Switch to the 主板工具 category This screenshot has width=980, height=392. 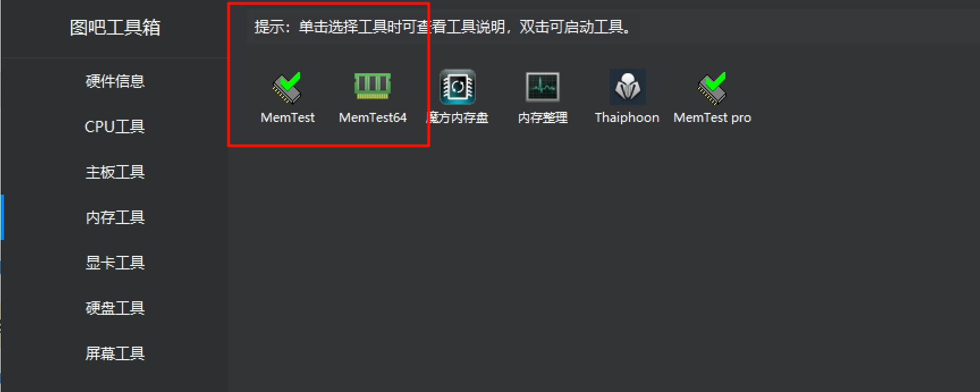(115, 172)
